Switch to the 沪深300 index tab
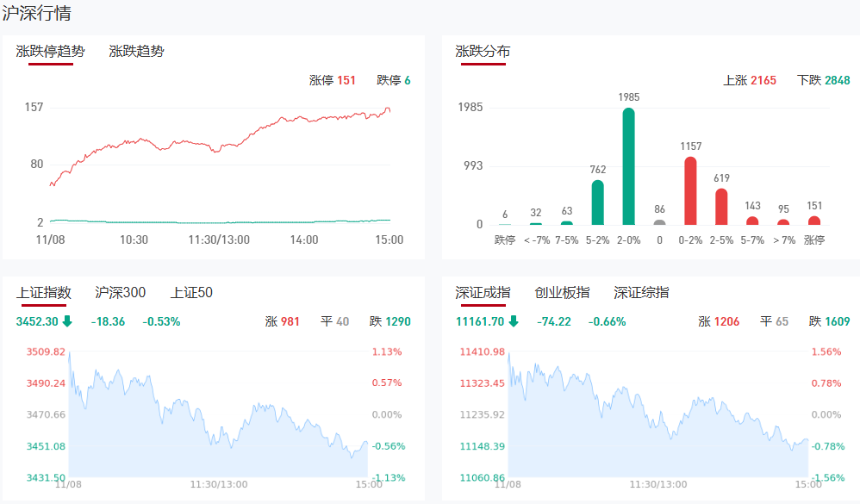The width and height of the screenshot is (860, 504). point(120,293)
